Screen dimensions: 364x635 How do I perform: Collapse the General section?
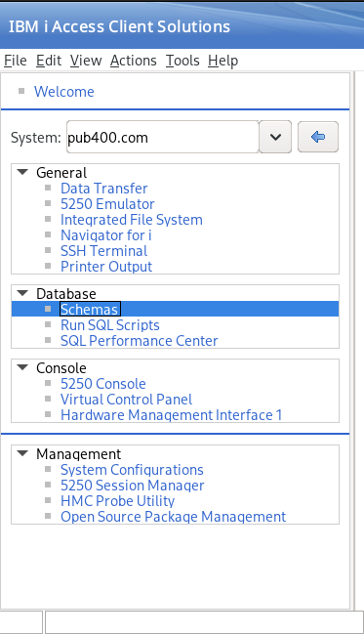coord(22,172)
